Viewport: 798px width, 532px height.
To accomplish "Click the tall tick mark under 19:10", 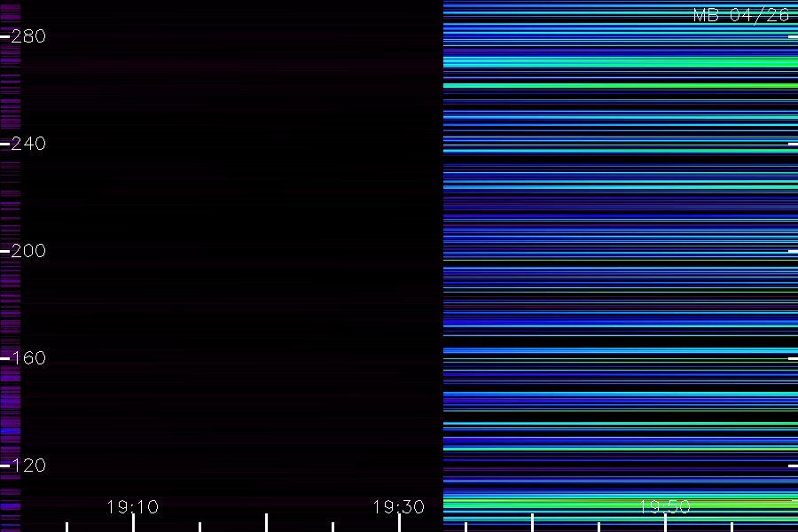I will coord(133,523).
